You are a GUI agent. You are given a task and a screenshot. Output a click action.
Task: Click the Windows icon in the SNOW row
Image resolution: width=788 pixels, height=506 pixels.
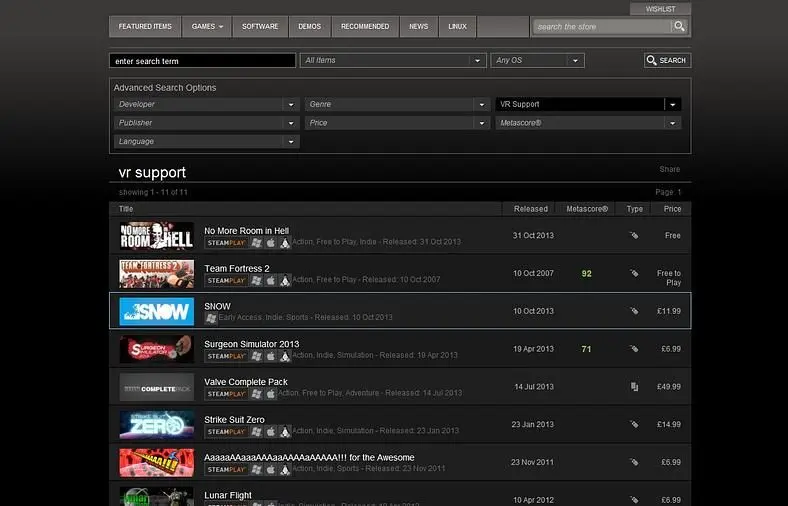point(211,318)
